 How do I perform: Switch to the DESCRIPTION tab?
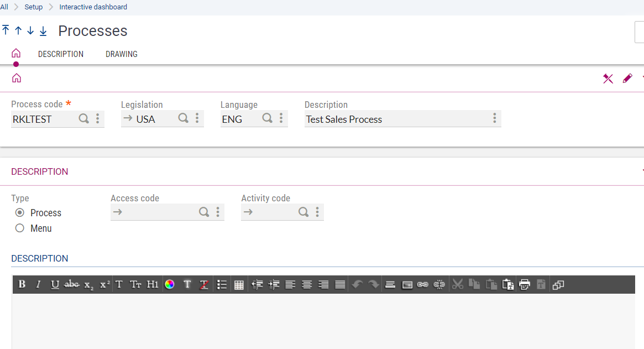coord(61,54)
